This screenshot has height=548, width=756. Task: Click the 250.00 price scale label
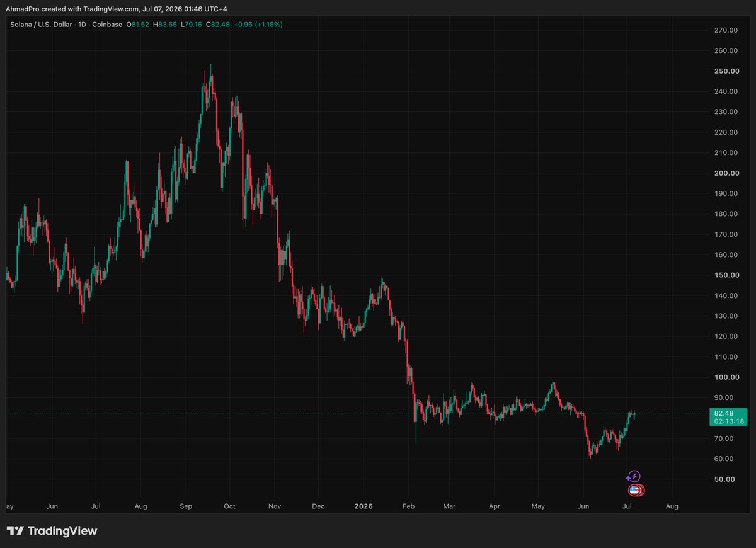(x=726, y=71)
